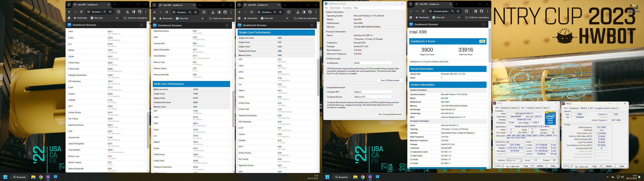This screenshot has width=644, height=181.
Task: Open tab search chevron in leftmost Chrome window
Action: [x=69, y=5]
